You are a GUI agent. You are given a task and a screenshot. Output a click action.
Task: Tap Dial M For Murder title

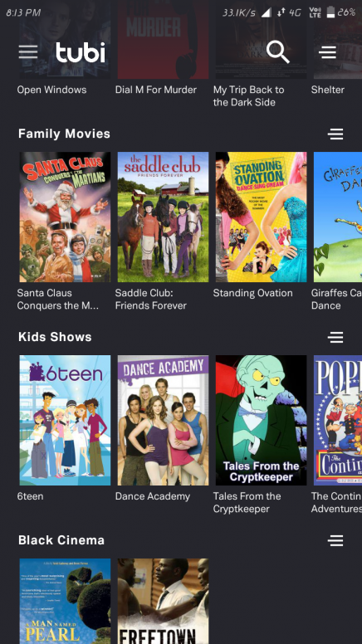[x=156, y=90]
